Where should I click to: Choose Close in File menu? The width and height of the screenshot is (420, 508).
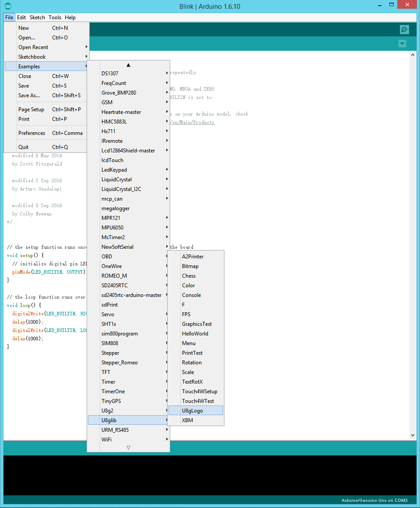[x=46, y=76]
